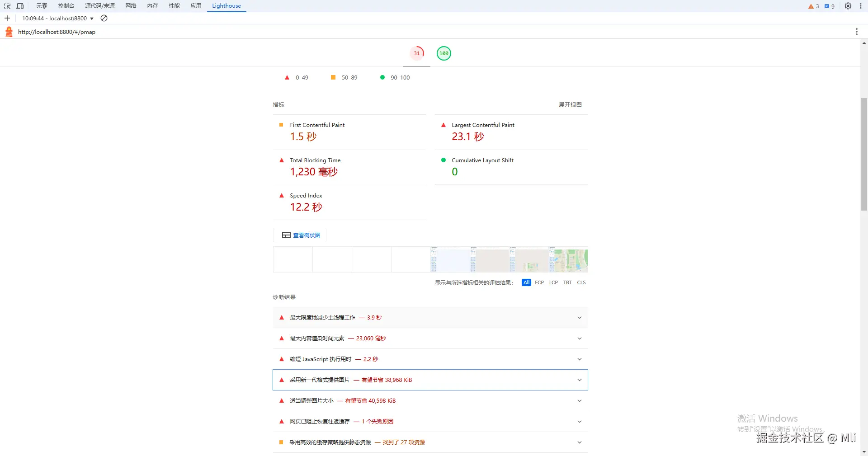Screen dimensions: 868x456
Task: Open the report selector dropdown 10:09:44
Action: (x=58, y=18)
